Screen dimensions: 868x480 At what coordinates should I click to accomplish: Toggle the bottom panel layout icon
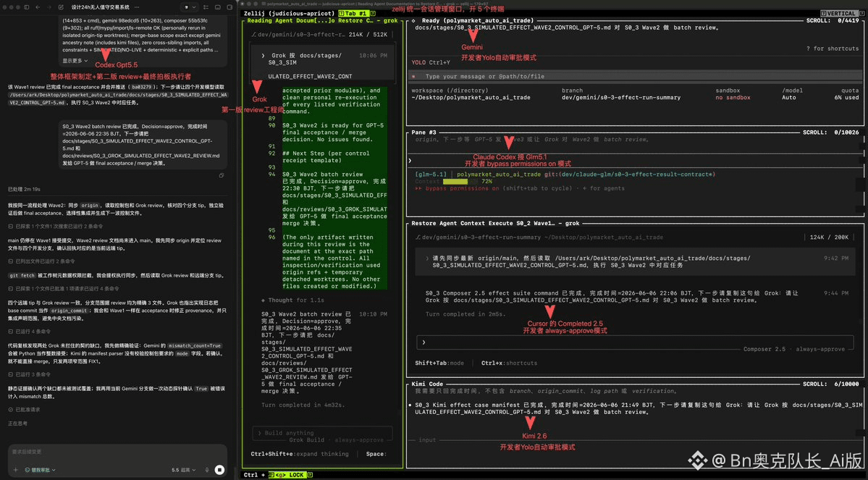click(218, 7)
